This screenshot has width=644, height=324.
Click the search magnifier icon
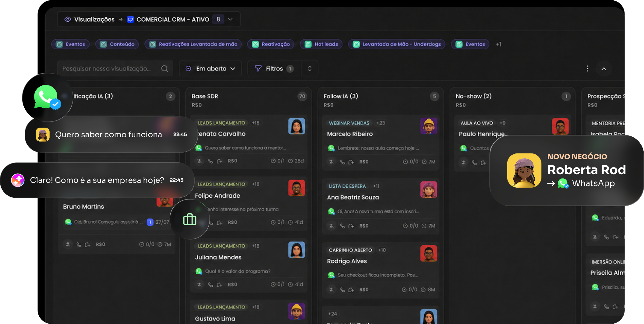coord(165,69)
